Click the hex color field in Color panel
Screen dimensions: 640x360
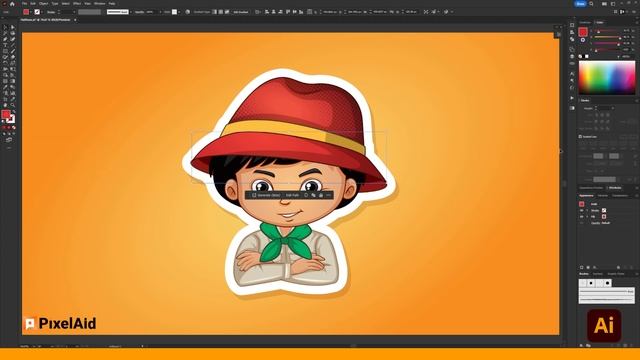pyautogui.click(x=627, y=56)
